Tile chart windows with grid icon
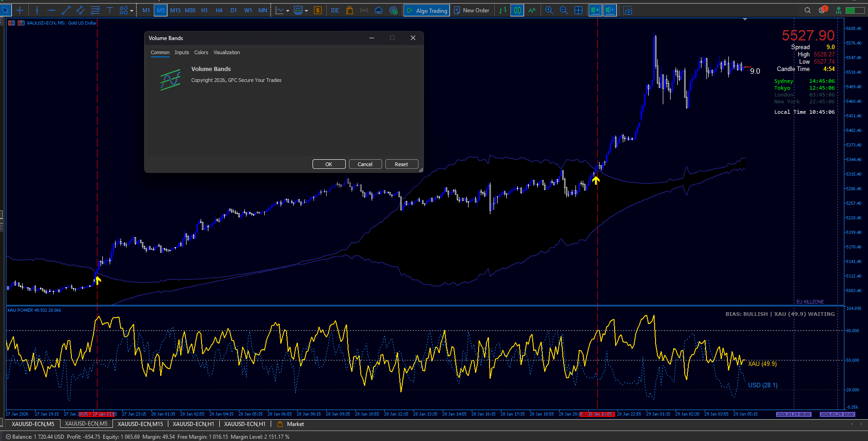 578,10
